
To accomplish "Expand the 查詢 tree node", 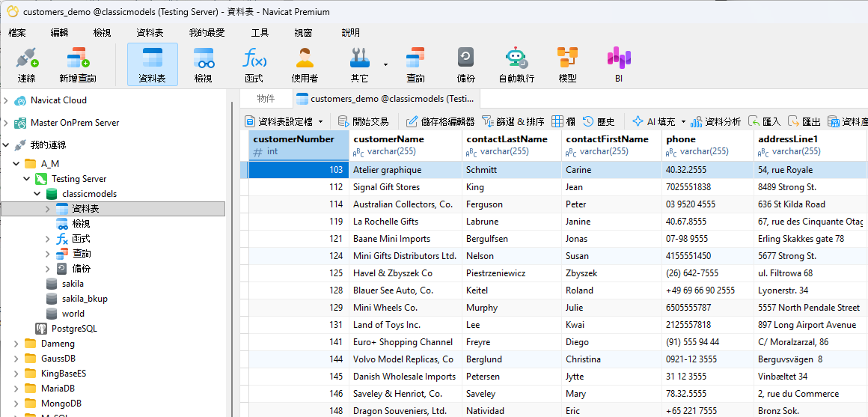I will [48, 254].
